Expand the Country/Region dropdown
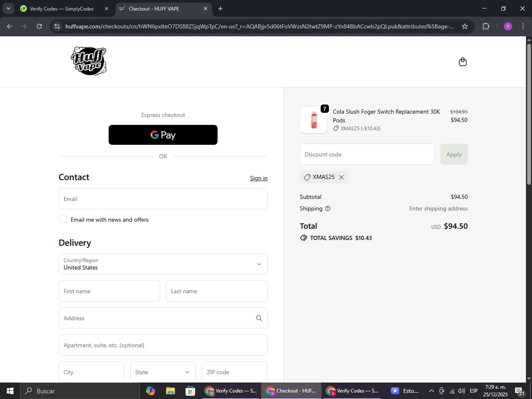This screenshot has height=399, width=532. pos(163,264)
